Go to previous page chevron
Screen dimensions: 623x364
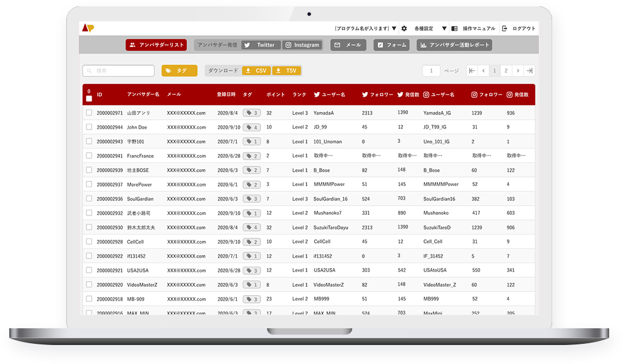click(484, 71)
